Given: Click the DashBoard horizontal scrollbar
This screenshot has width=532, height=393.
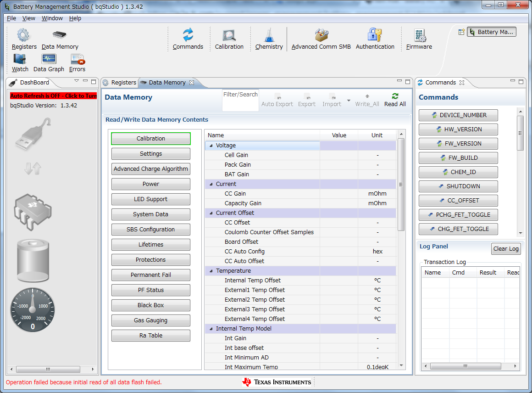Looking at the screenshot, I should [48, 369].
